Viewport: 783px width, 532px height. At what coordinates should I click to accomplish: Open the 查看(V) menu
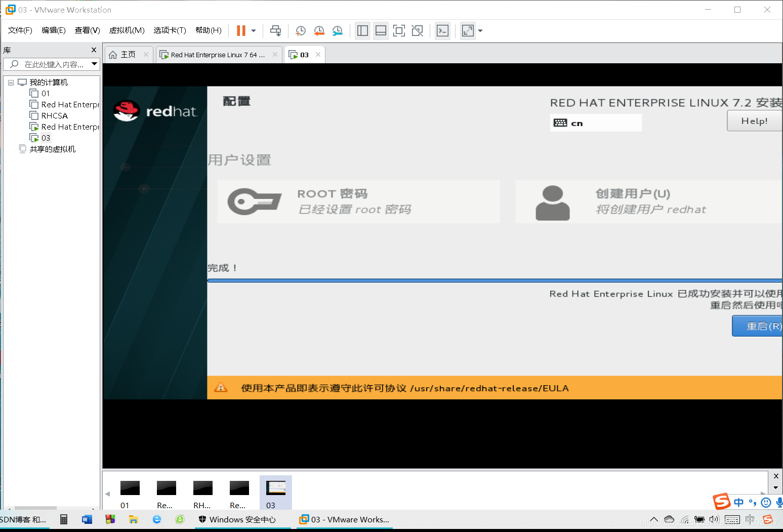87,30
